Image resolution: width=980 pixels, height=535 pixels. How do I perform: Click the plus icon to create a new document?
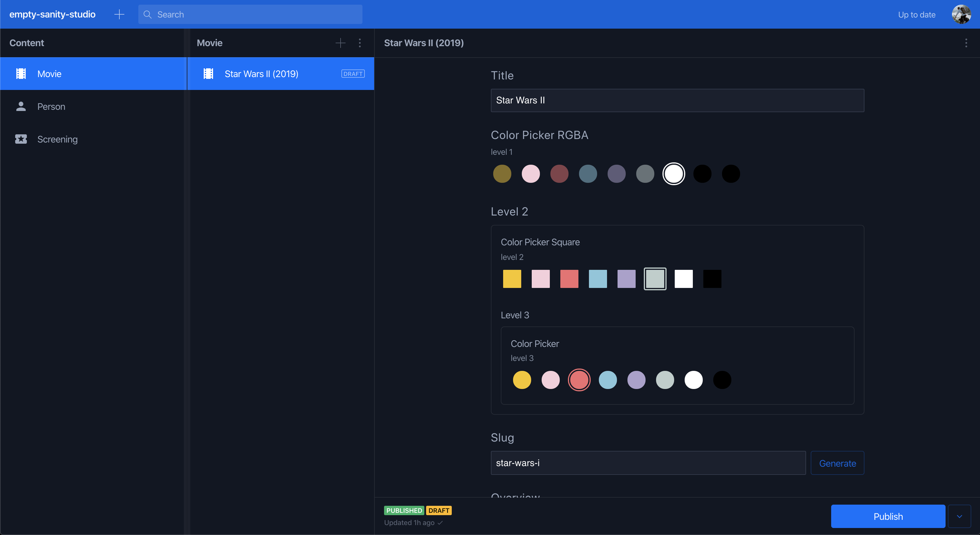119,14
